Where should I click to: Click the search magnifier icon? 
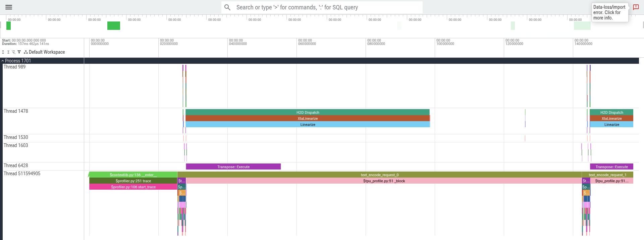[227, 7]
